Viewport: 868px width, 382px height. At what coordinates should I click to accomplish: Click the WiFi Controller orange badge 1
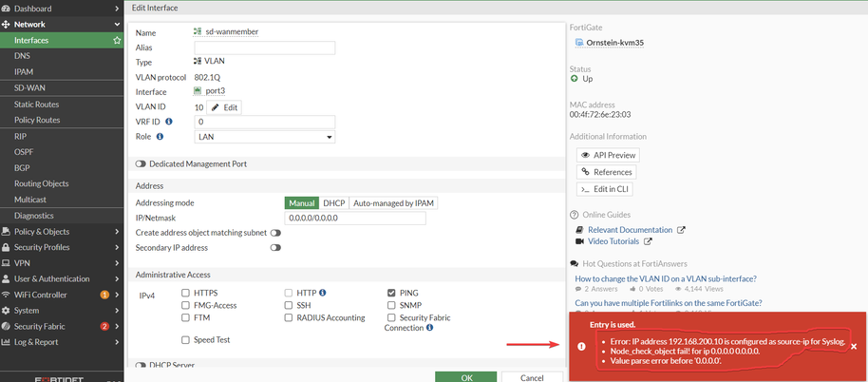pos(104,295)
